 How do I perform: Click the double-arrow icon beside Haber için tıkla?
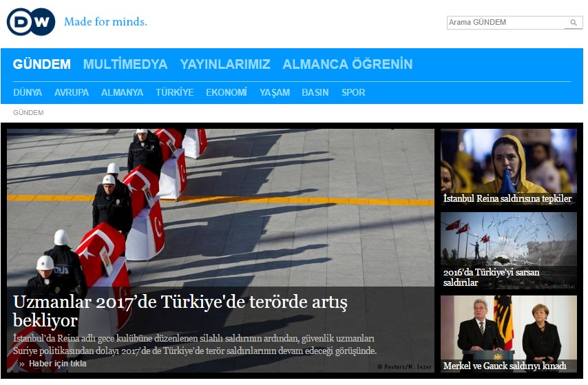(22, 364)
